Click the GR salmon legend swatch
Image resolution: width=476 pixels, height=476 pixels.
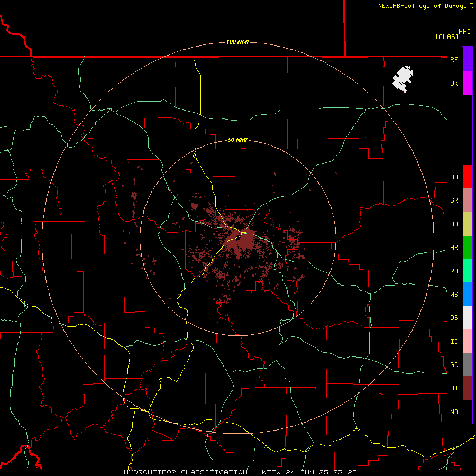[467, 200]
